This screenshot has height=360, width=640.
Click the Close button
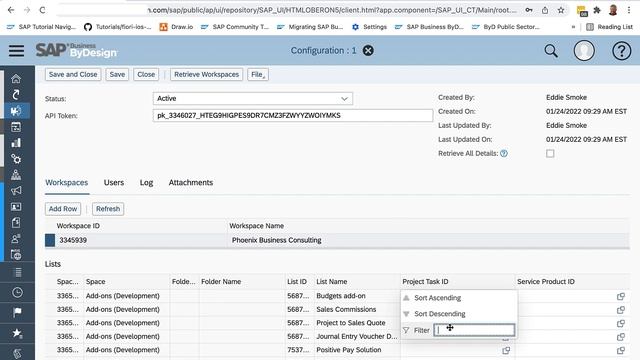click(x=146, y=75)
